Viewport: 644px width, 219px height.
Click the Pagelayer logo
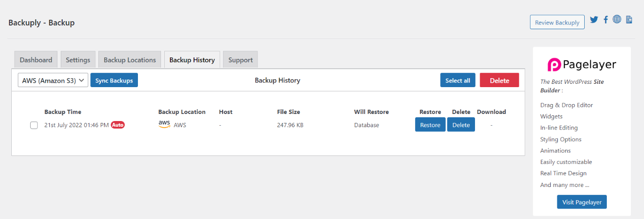(581, 65)
